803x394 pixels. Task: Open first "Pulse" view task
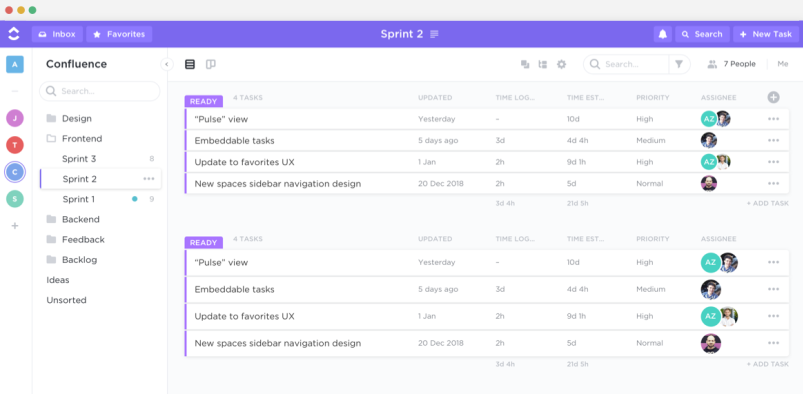221,119
